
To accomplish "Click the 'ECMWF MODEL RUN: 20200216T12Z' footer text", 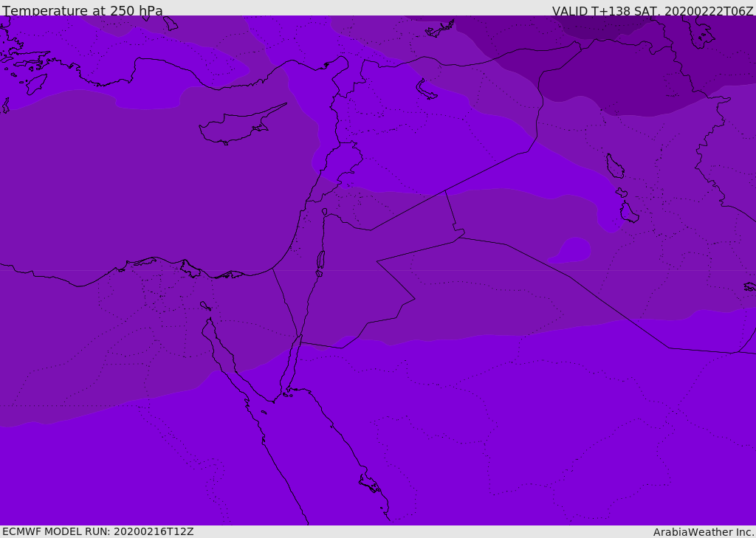I will 98,531.
